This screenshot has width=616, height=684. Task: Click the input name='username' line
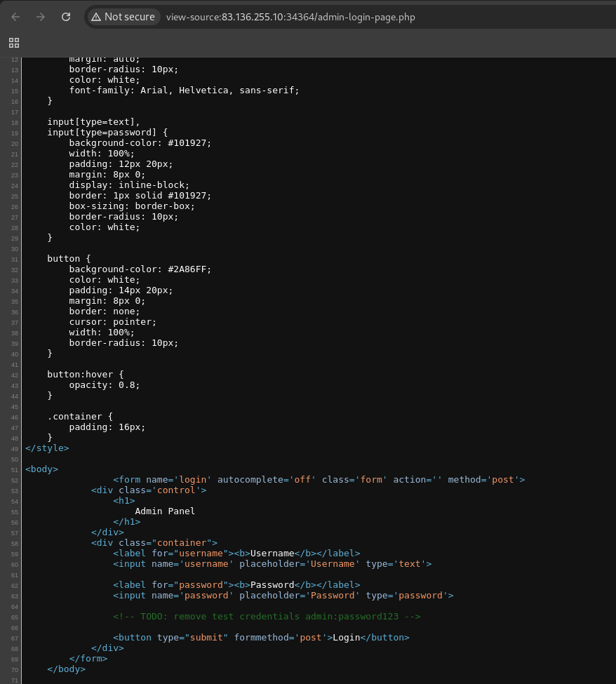pos(272,564)
